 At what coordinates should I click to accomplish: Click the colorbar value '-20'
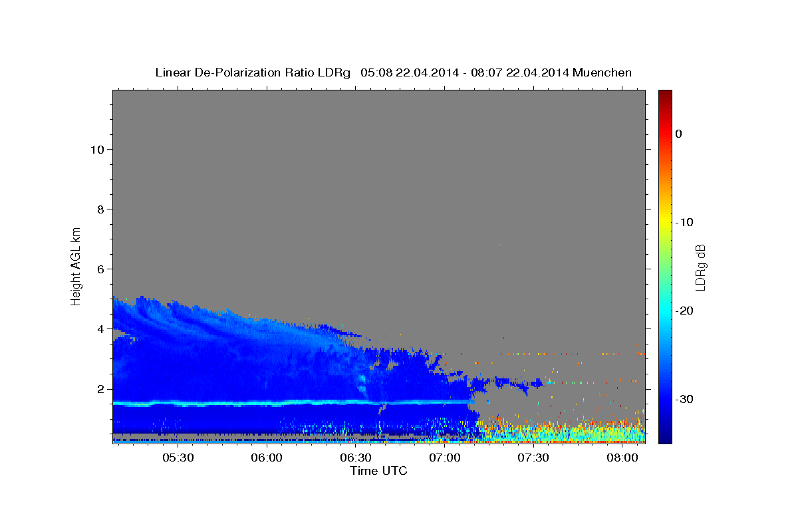point(685,311)
